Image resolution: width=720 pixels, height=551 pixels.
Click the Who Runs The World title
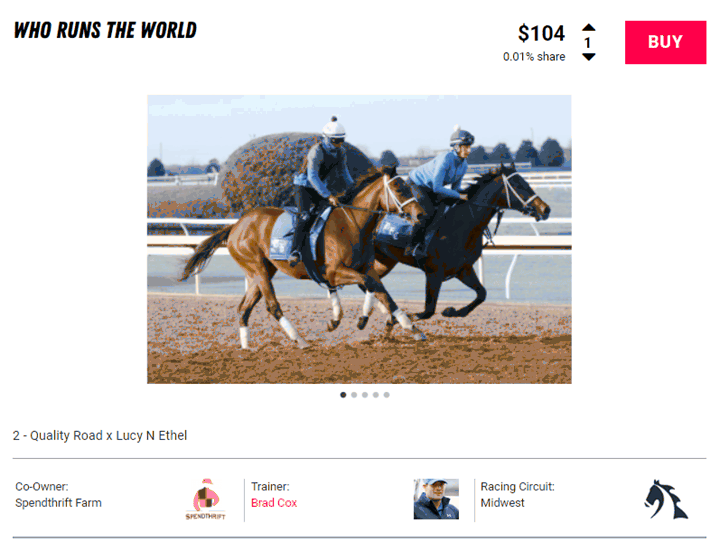[105, 31]
